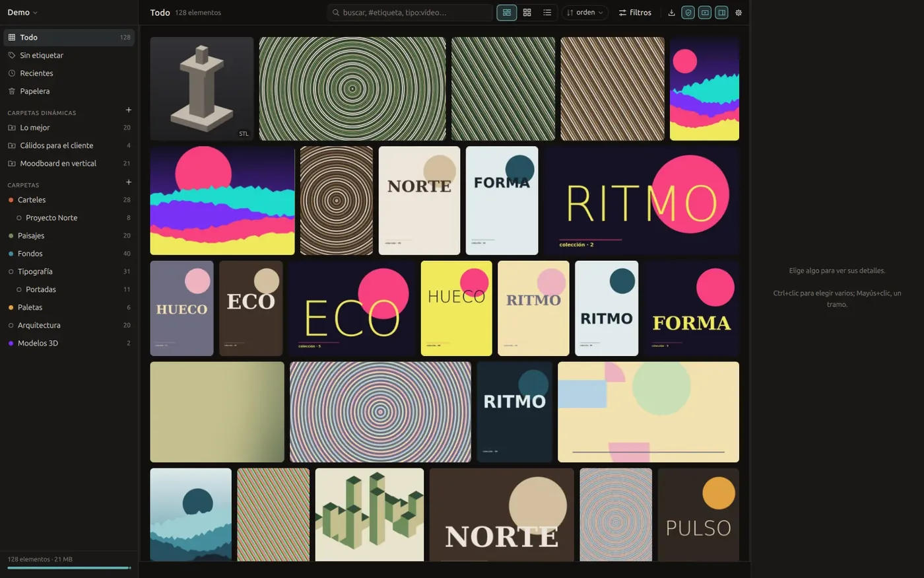Toggle the shield checkmark icon

(688, 13)
